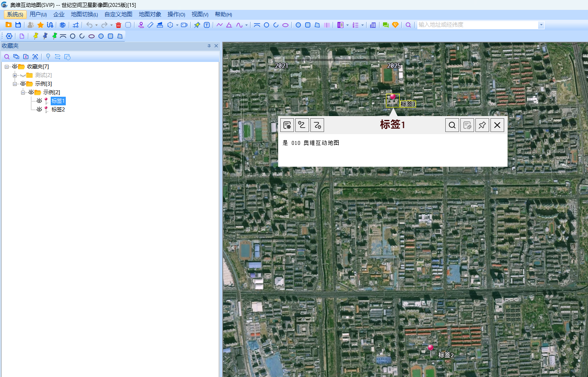Screen dimensions: 588x377
Task: Open the 操作(O) menu
Action: coord(176,14)
